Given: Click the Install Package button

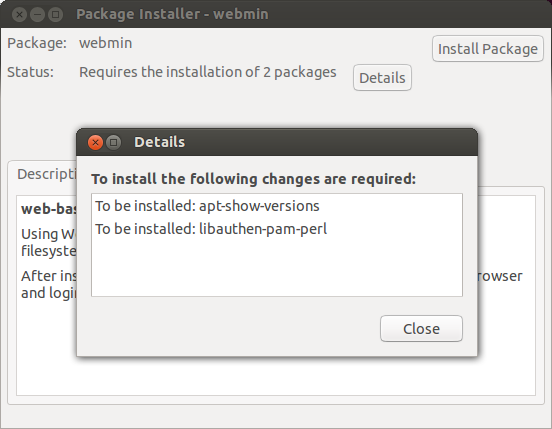Looking at the screenshot, I should [x=488, y=49].
